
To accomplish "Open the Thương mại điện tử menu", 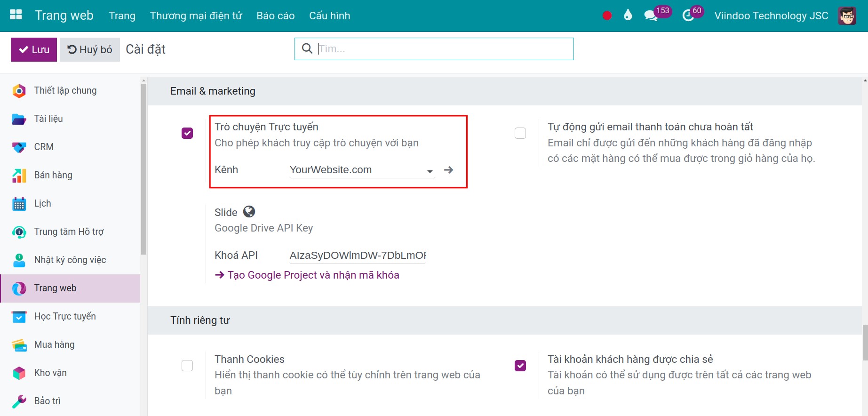I will pyautogui.click(x=196, y=16).
